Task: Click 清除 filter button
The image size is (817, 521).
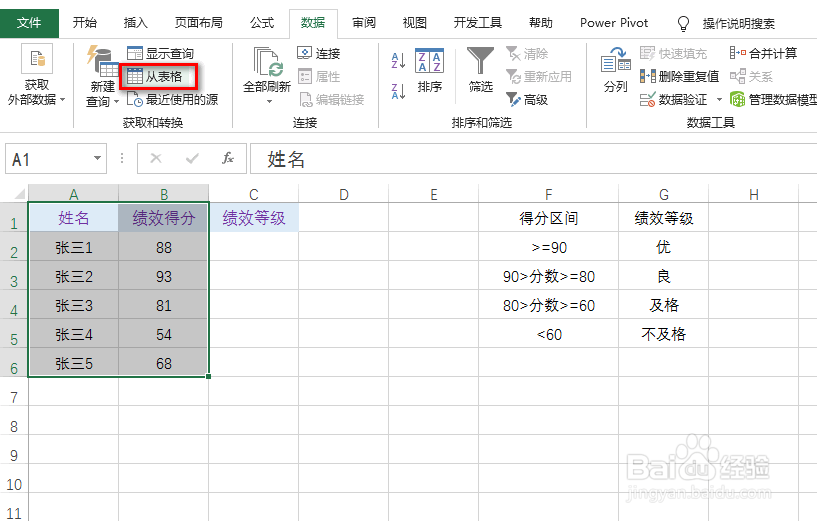Action: pos(527,53)
